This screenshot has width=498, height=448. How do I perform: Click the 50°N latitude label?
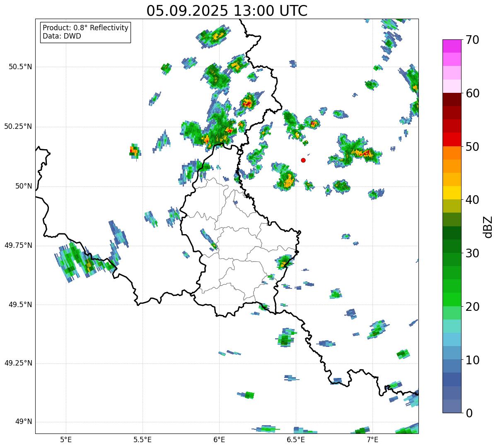point(24,186)
